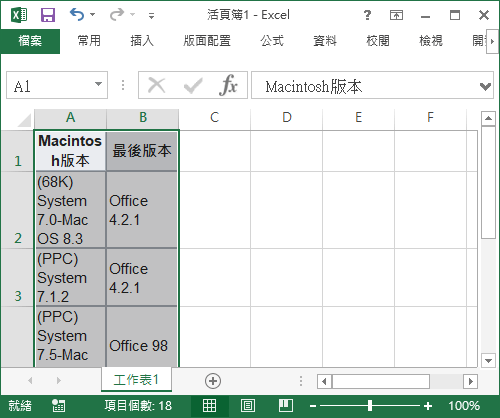Image resolution: width=500 pixels, height=418 pixels.
Task: Open the 校閱 Review tab
Action: (x=378, y=41)
